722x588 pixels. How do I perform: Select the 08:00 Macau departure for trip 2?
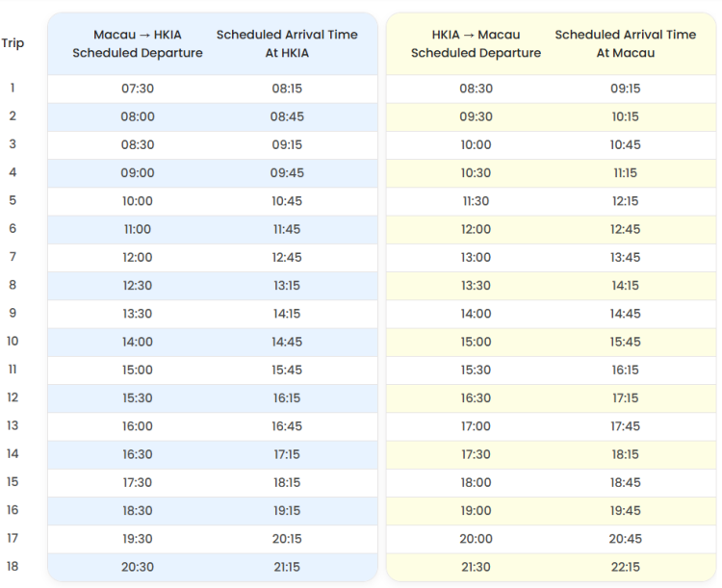point(138,116)
